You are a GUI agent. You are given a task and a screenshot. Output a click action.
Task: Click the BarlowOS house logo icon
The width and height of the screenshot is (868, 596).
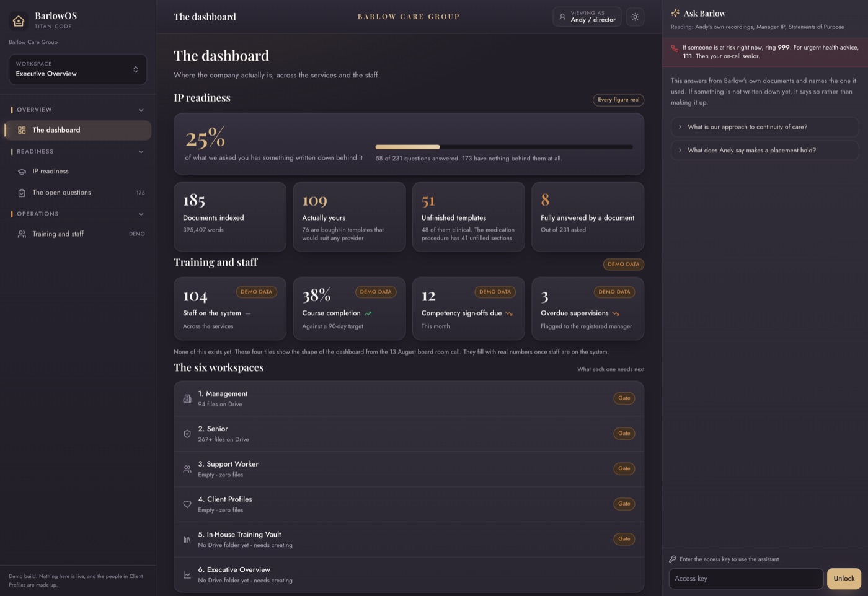click(19, 21)
